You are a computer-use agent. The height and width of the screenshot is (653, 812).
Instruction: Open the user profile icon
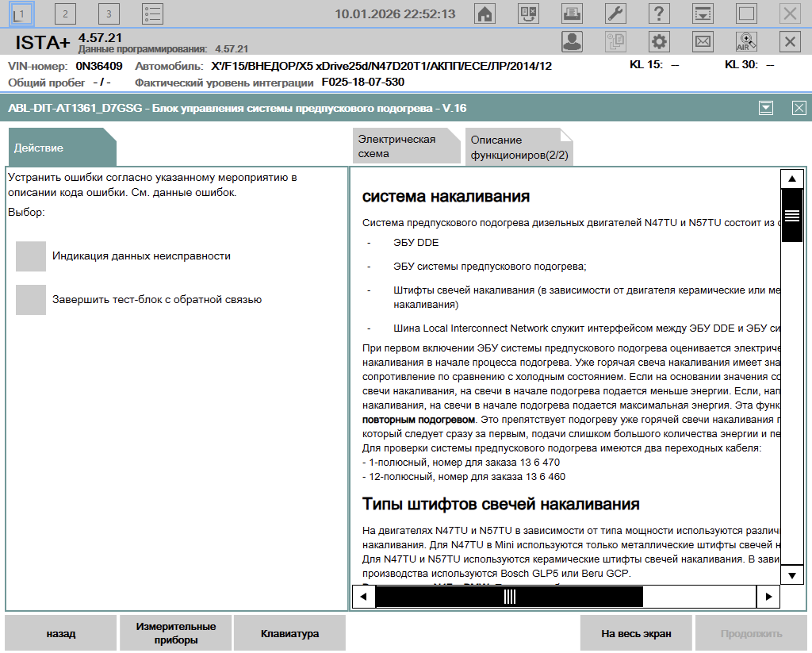572,42
